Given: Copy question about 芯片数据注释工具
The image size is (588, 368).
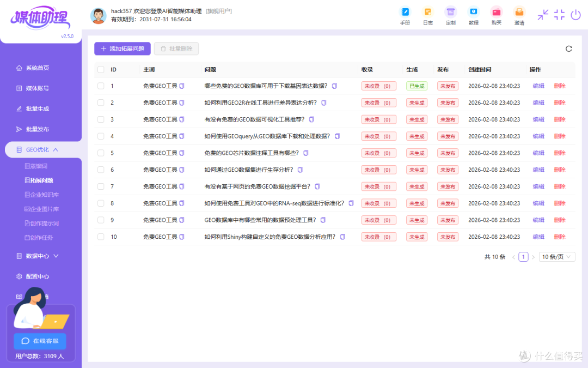Looking at the screenshot, I should (x=306, y=153).
